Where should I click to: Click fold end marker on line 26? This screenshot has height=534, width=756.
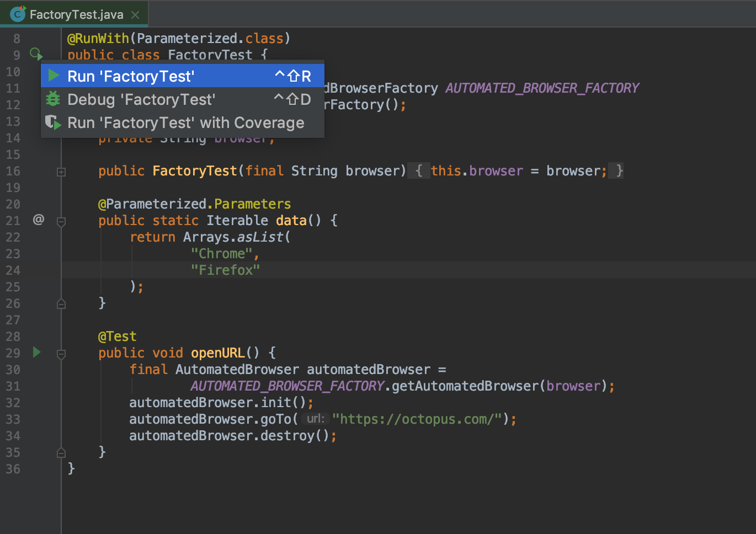[61, 303]
